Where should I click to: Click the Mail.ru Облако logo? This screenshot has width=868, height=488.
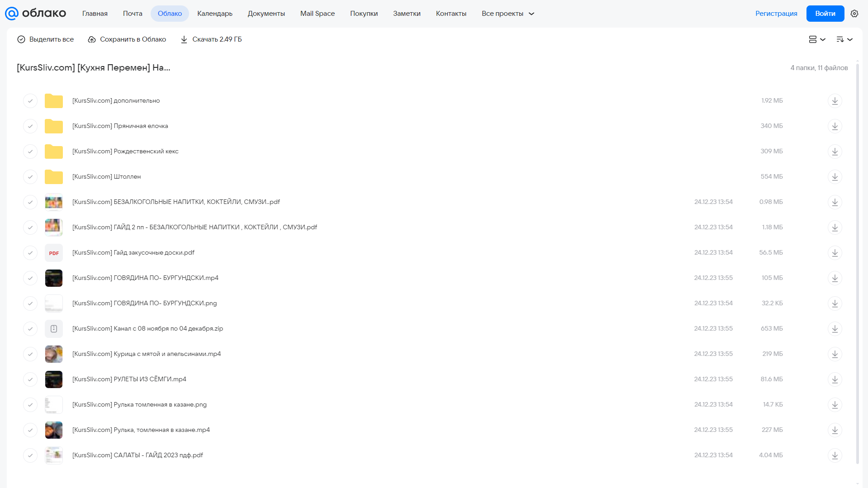point(35,14)
